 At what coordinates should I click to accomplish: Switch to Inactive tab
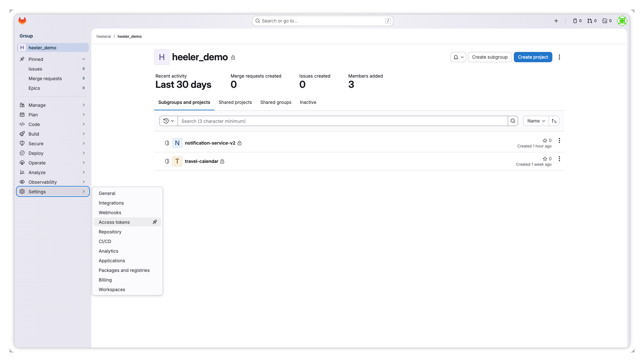(308, 102)
